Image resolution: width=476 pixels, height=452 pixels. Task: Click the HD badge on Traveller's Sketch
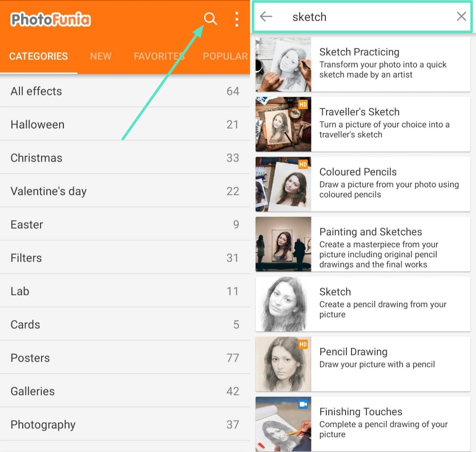tap(303, 105)
